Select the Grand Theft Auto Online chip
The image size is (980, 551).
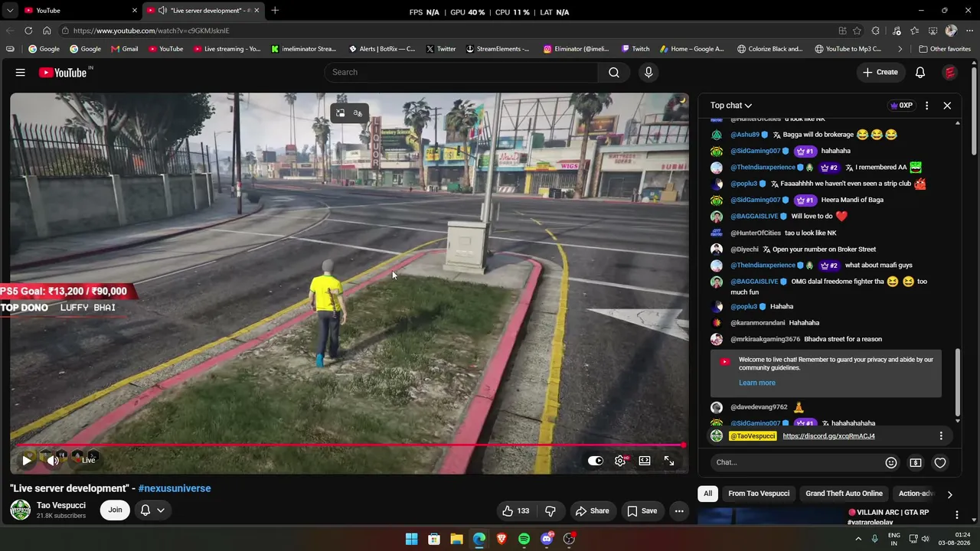[844, 494]
